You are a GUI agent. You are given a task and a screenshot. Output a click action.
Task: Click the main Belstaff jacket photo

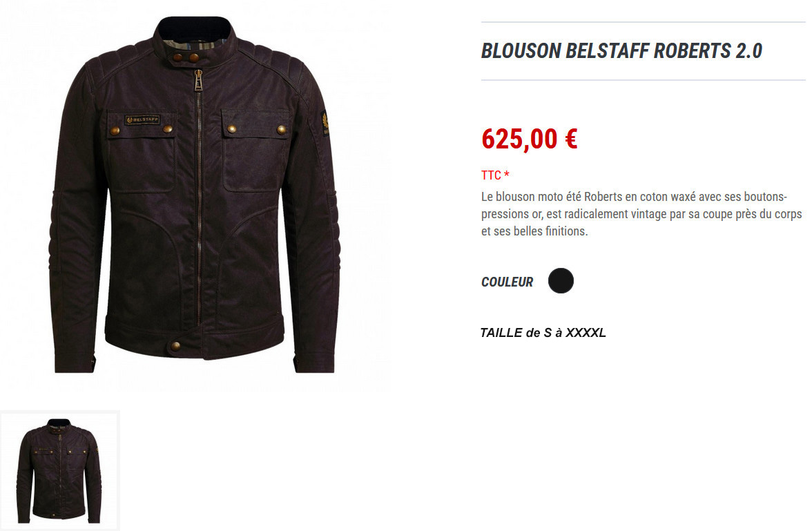click(x=197, y=194)
